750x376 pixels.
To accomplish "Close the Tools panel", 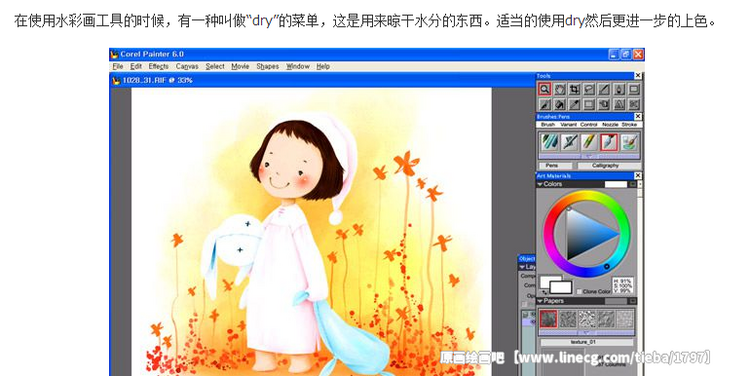I will 638,76.
